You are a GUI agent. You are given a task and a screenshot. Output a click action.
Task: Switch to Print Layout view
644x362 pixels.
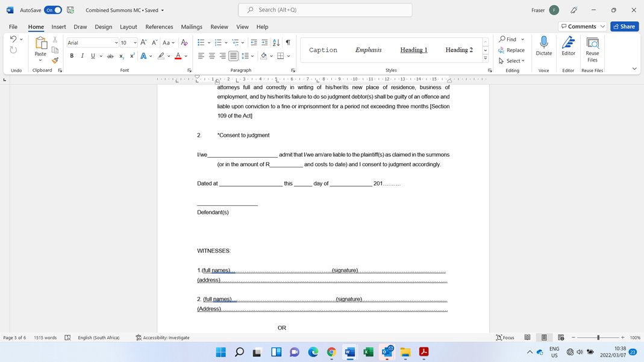click(544, 338)
